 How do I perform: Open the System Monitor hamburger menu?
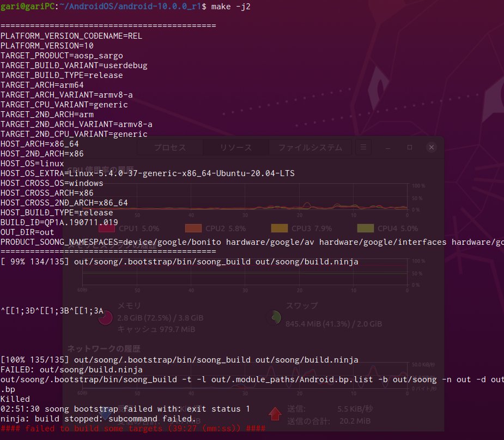(363, 147)
